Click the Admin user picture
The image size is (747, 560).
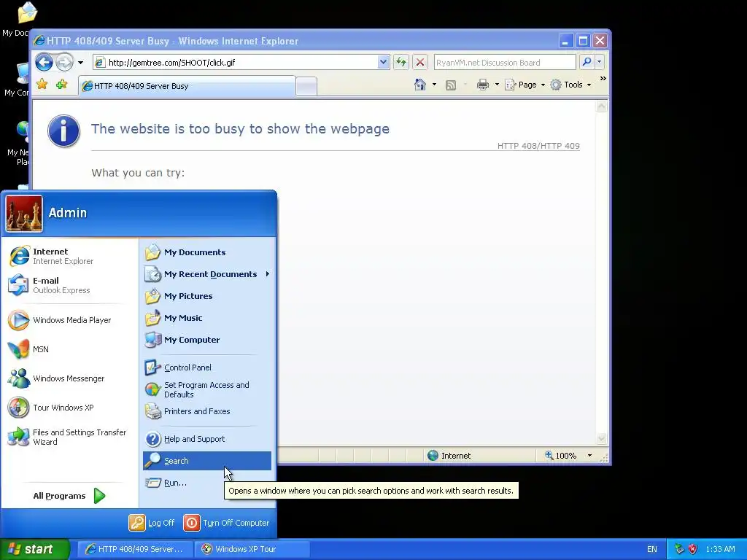coord(24,214)
